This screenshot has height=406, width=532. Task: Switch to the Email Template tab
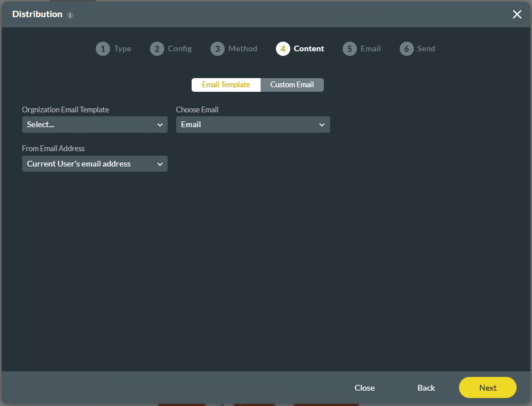coord(226,84)
